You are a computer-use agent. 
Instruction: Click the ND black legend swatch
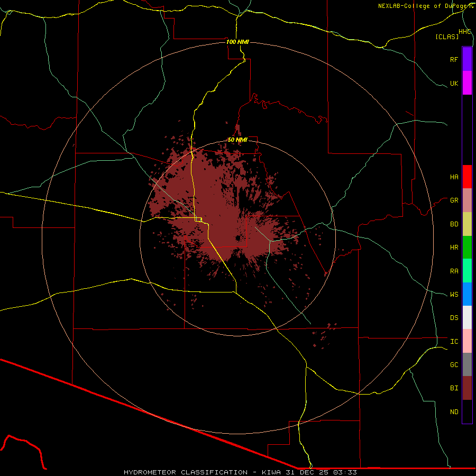467,411
